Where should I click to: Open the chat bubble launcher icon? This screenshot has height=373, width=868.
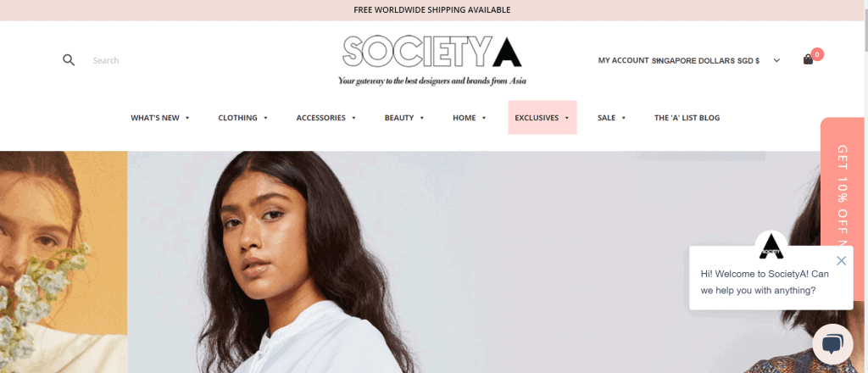pyautogui.click(x=832, y=343)
